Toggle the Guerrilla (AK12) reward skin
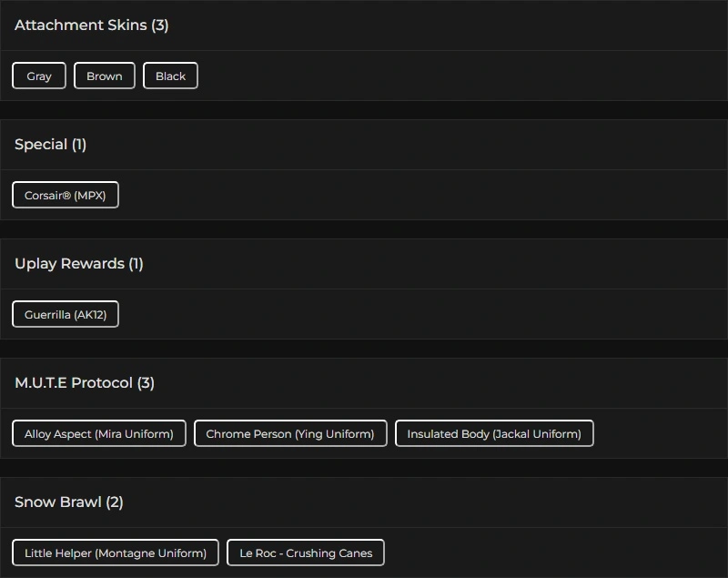Viewport: 728px width, 578px height. click(x=66, y=314)
